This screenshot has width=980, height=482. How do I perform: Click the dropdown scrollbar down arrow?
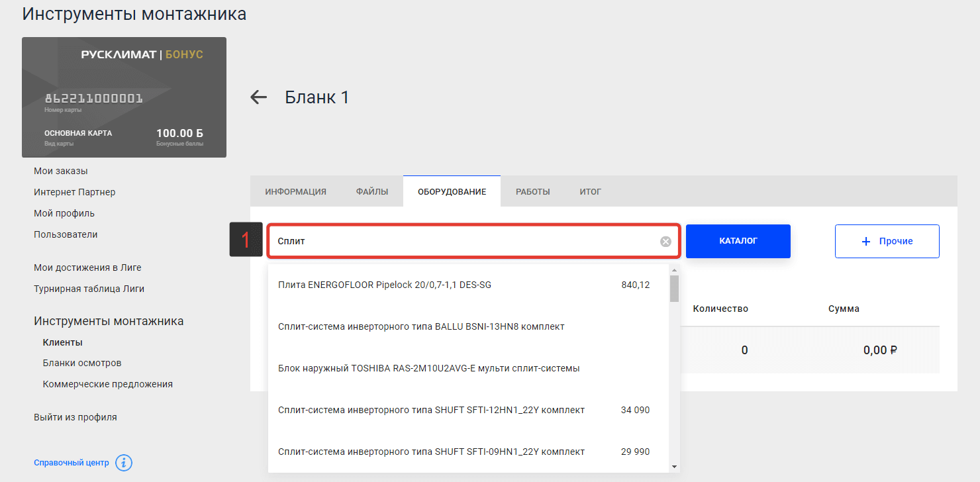pyautogui.click(x=674, y=467)
